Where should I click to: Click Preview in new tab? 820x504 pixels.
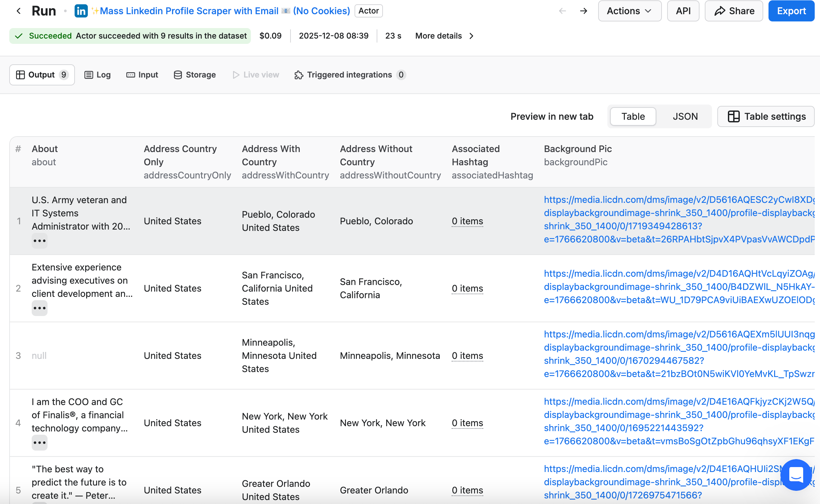552,116
